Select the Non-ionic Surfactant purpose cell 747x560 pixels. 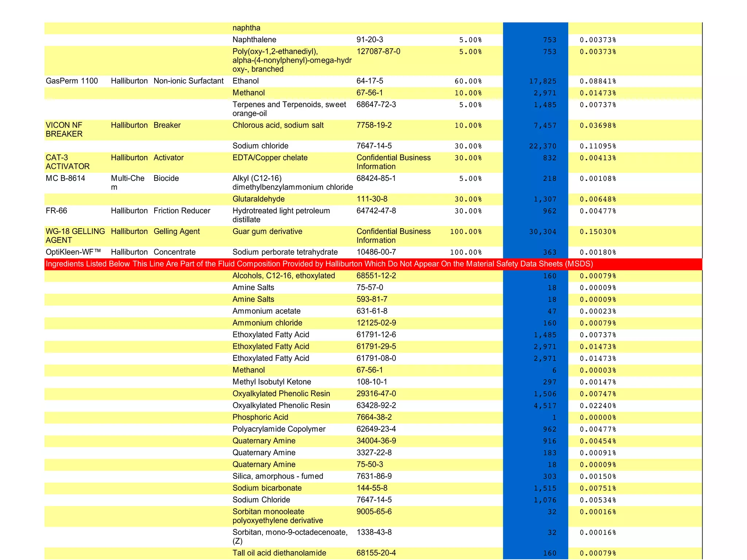click(189, 81)
